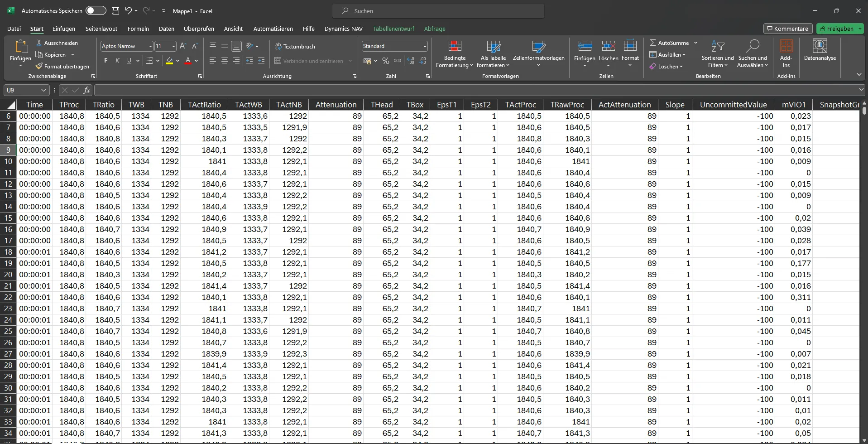The height and width of the screenshot is (444, 868).
Task: Switch to the Einfügen tab
Action: coord(64,29)
